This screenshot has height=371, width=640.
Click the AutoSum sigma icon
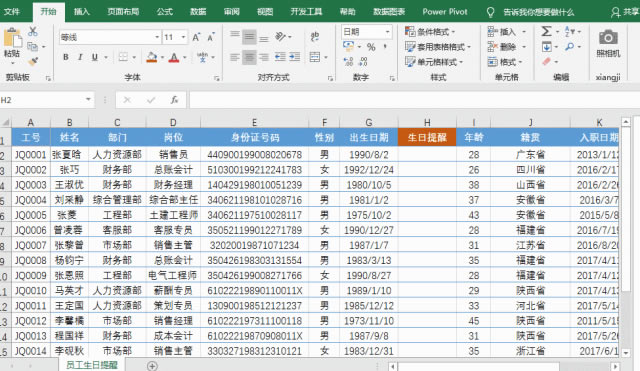pyautogui.click(x=546, y=31)
